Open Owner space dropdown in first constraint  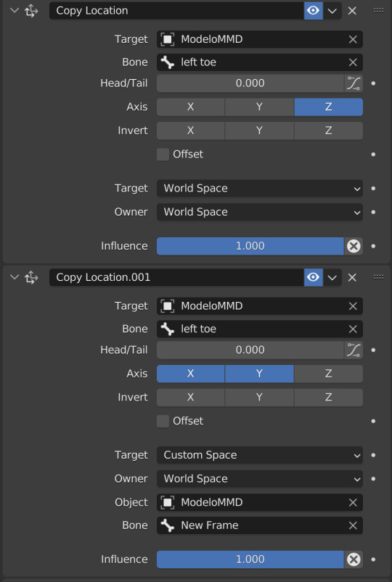(260, 212)
